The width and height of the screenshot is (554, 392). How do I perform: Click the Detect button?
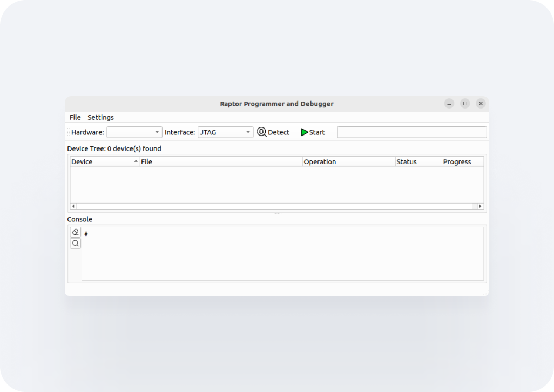point(273,132)
